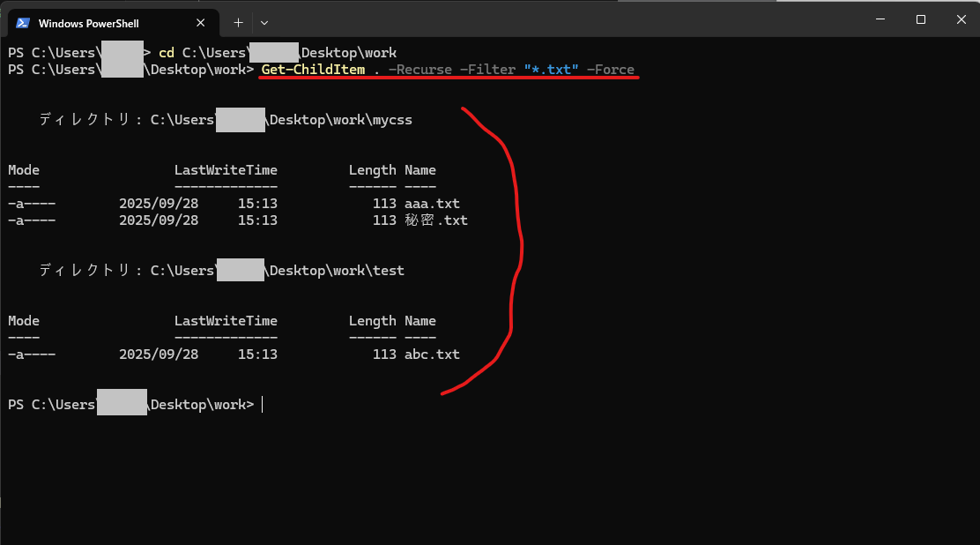Click the -Recurse parameter
980x545 pixels.
click(420, 70)
